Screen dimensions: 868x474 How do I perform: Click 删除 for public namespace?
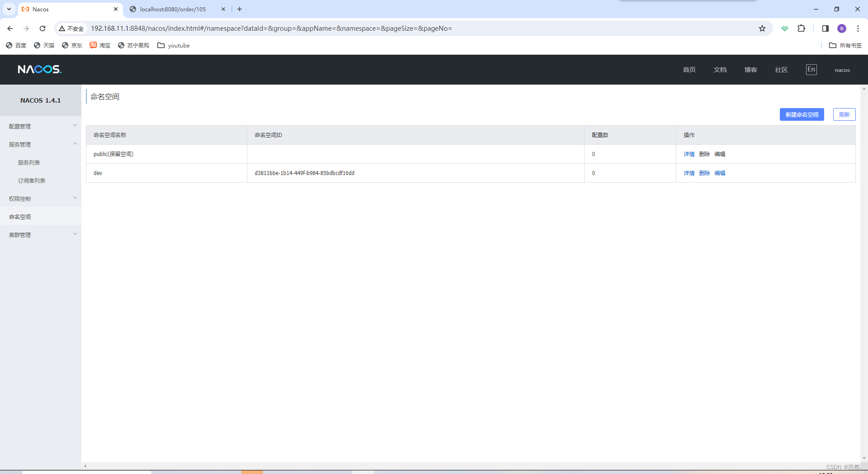point(704,154)
